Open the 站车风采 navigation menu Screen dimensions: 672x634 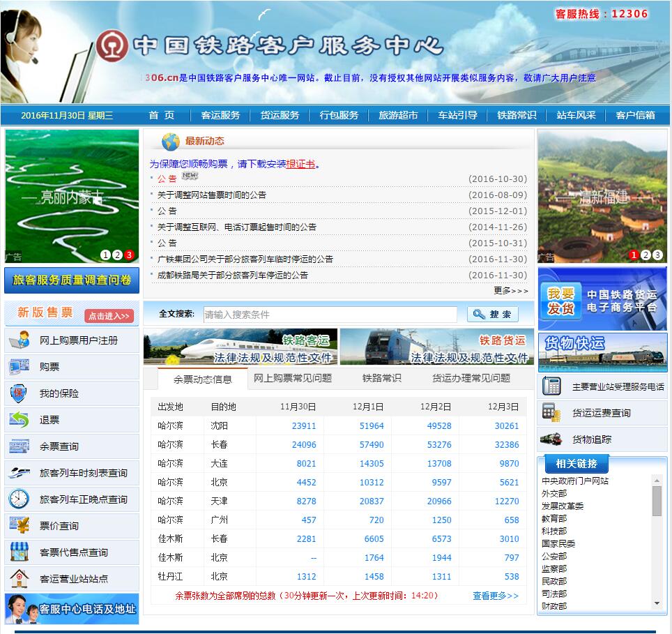(x=576, y=115)
